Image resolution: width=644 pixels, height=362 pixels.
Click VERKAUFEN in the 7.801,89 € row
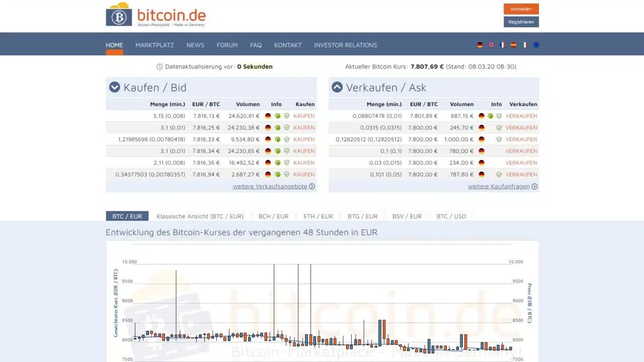pos(521,116)
